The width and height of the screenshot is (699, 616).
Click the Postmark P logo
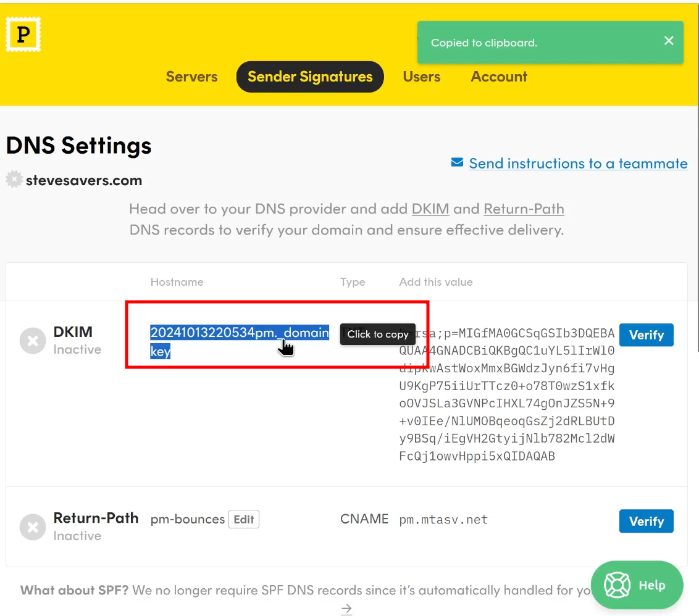[23, 35]
